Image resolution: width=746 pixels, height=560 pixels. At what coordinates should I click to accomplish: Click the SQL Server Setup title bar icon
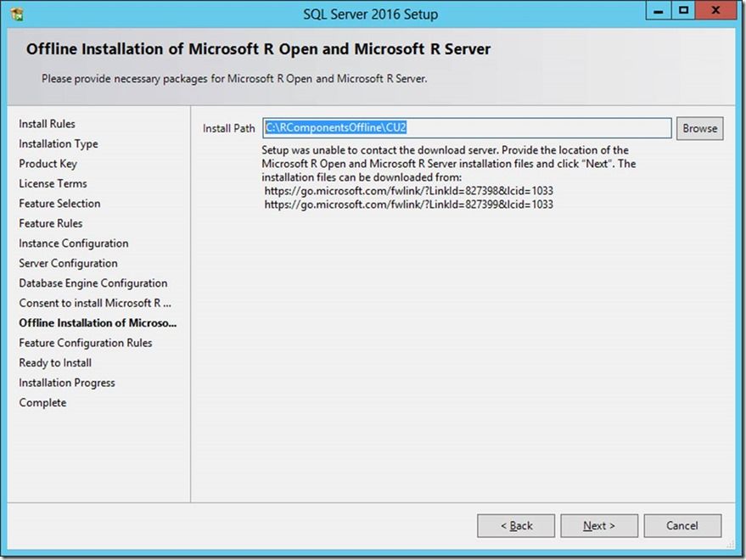click(x=17, y=14)
